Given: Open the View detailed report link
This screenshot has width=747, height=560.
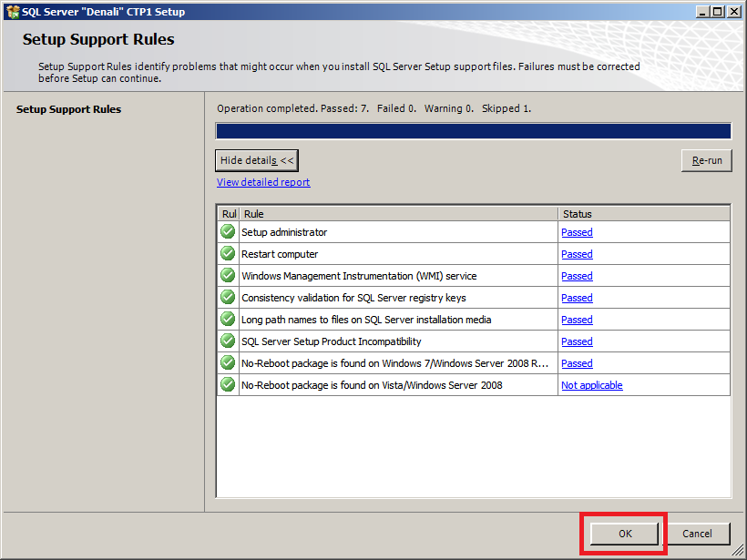Looking at the screenshot, I should pos(263,182).
